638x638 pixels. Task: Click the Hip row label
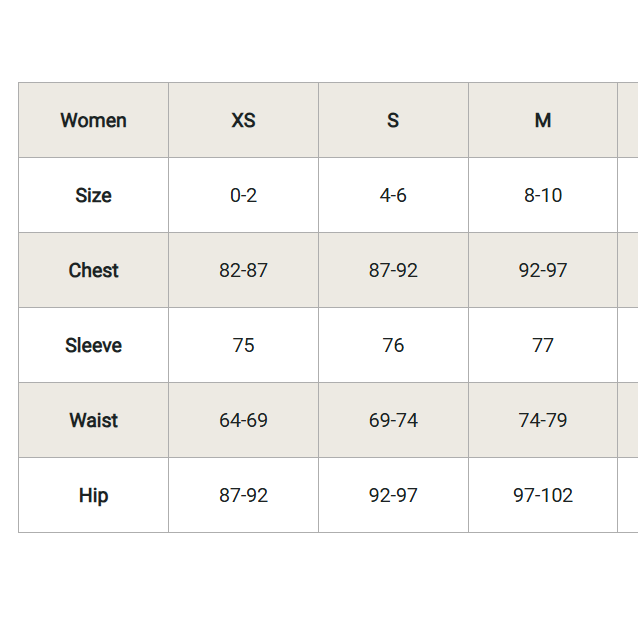[x=93, y=495]
